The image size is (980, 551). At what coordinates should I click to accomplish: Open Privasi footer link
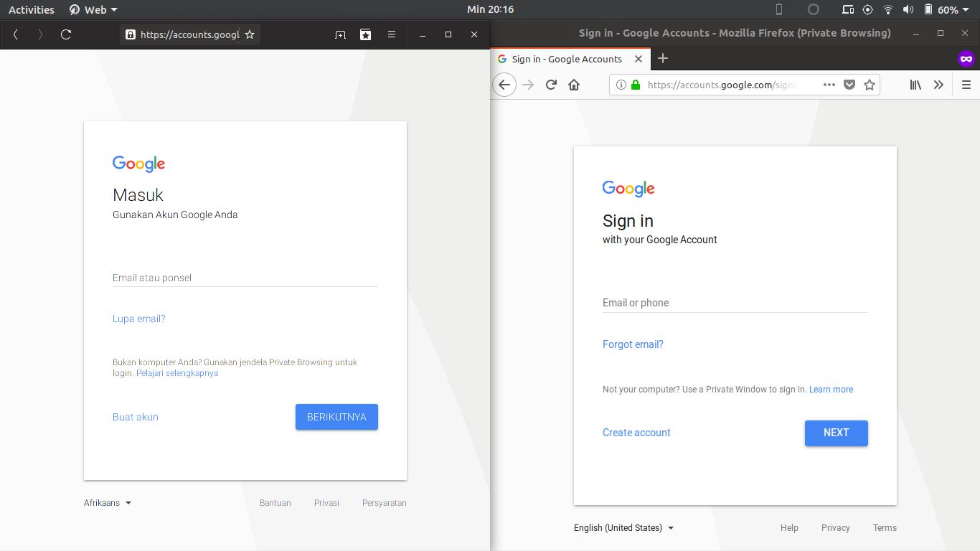[x=326, y=503]
